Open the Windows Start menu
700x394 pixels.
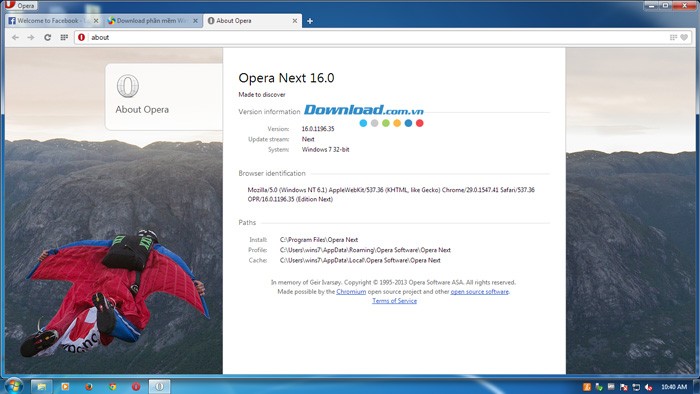coord(13,386)
